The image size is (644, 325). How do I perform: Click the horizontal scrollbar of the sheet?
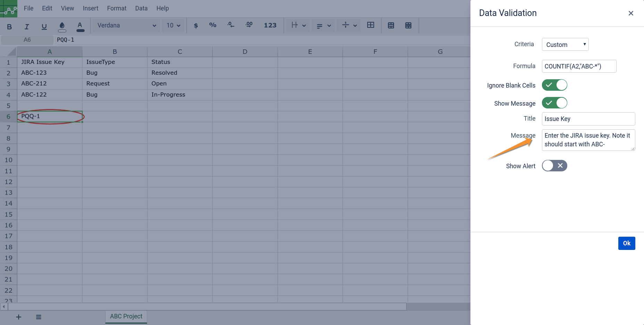tap(207, 307)
